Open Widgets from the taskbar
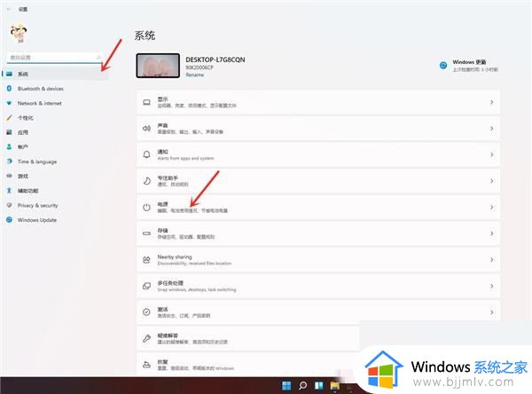 click(x=319, y=385)
